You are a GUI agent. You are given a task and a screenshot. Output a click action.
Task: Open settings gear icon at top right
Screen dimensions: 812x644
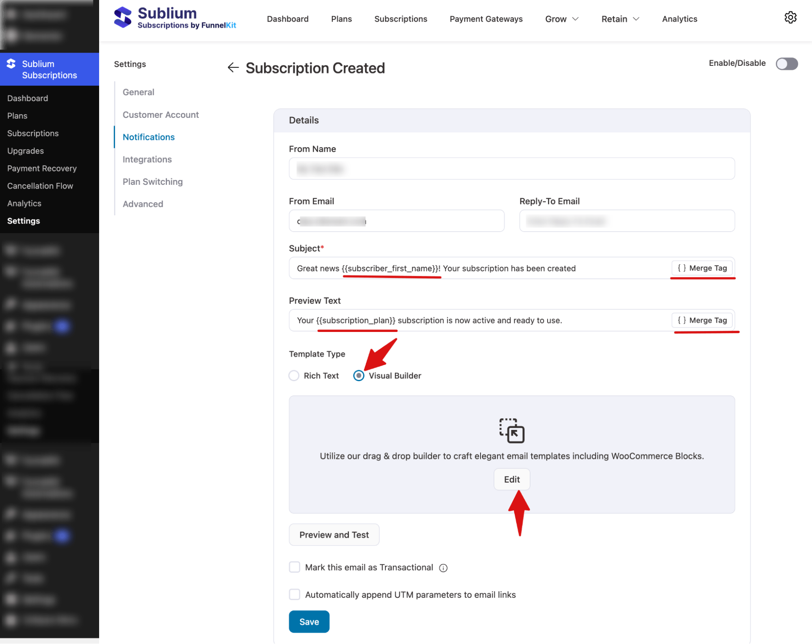pos(790,18)
